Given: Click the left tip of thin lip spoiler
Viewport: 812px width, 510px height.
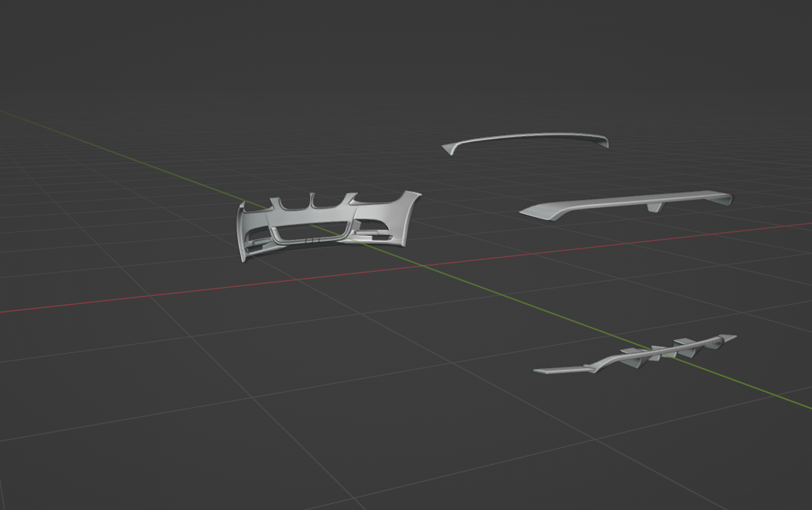Looking at the screenshot, I should (x=448, y=149).
